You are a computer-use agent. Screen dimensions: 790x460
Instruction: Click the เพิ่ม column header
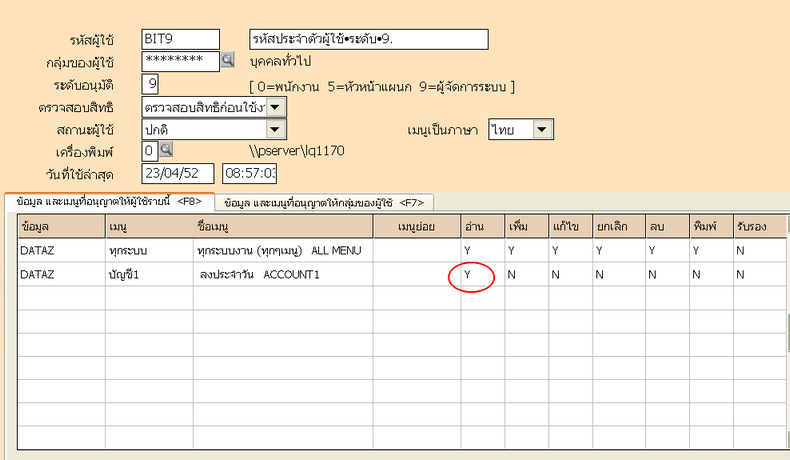(517, 227)
